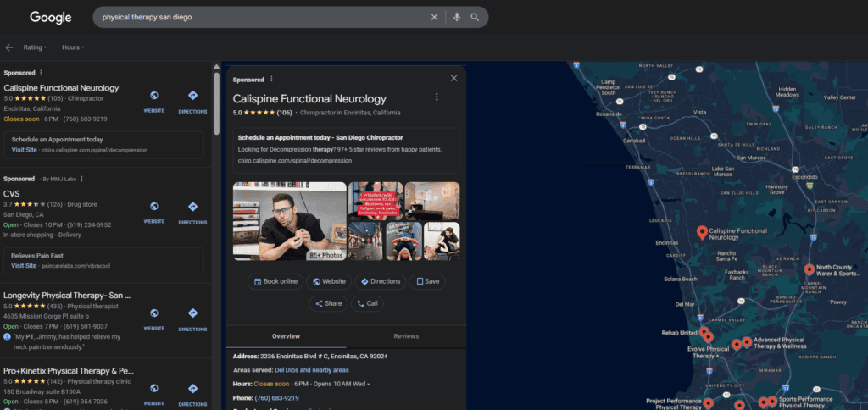
Task: Click Del Dios and nearby areas link
Action: pyautogui.click(x=312, y=370)
